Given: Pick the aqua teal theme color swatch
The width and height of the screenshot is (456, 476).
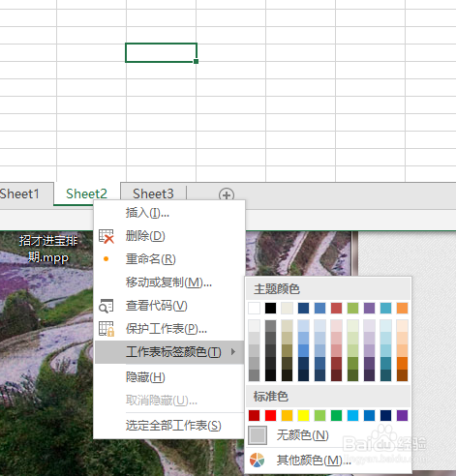Looking at the screenshot, I should (385, 308).
